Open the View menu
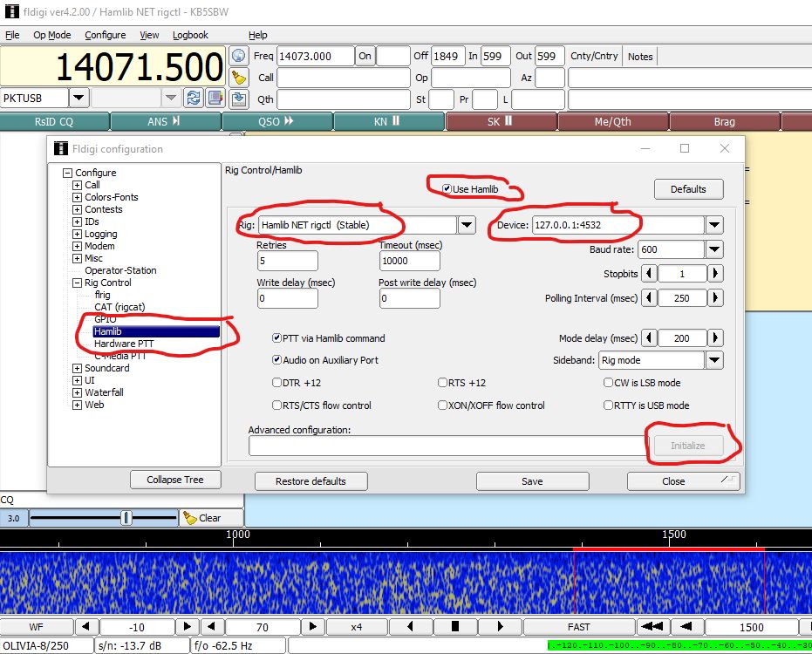 tap(149, 35)
